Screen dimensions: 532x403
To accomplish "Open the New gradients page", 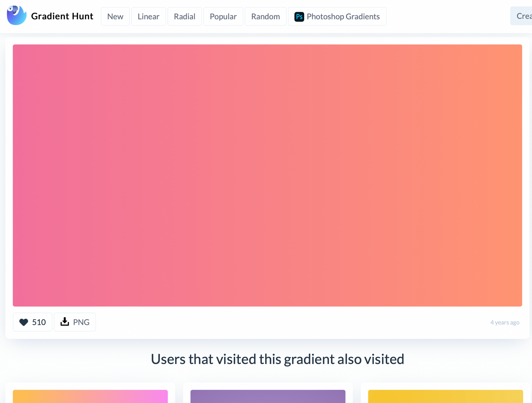I will click(115, 16).
